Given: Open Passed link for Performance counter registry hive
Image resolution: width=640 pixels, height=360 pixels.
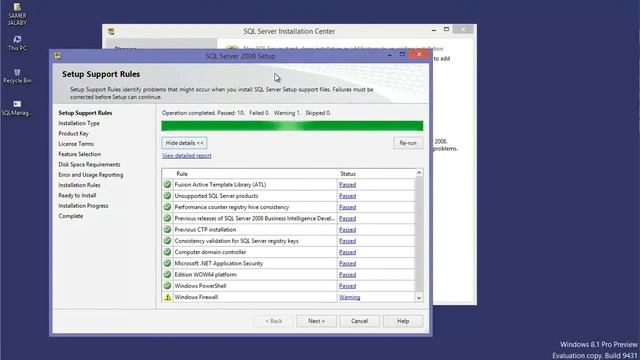Looking at the screenshot, I should (347, 207).
